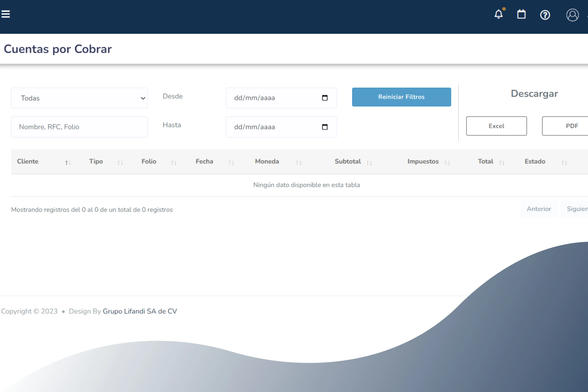Open the hamburger menu
Image resolution: width=588 pixels, height=392 pixels.
[x=6, y=14]
